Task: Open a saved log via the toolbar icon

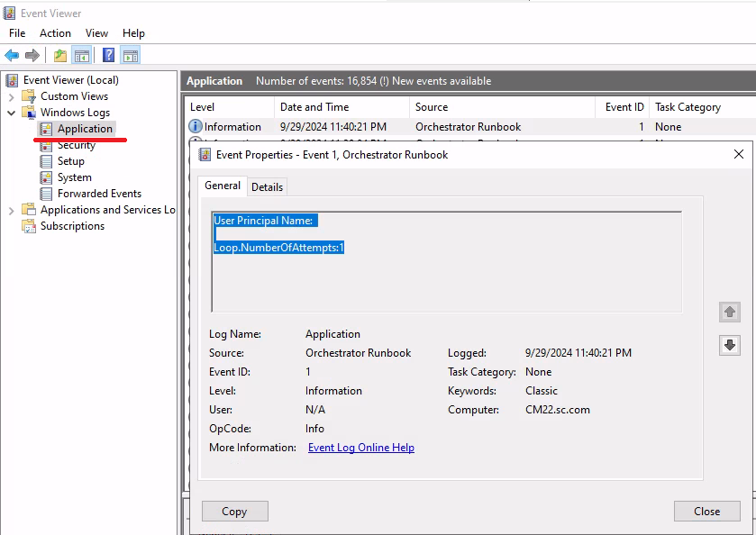Action: pyautogui.click(x=59, y=55)
